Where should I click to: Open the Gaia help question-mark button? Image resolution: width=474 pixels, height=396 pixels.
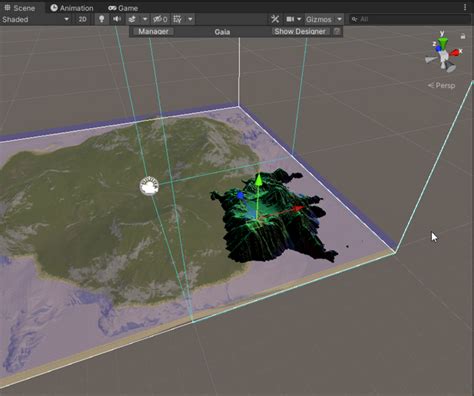pyautogui.click(x=337, y=32)
